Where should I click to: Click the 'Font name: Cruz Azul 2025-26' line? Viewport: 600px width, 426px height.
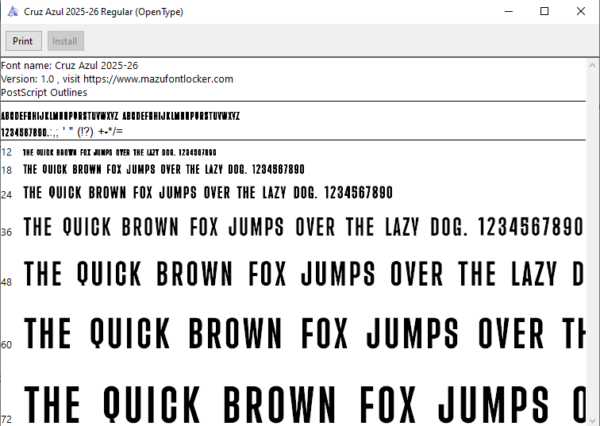[x=69, y=65]
